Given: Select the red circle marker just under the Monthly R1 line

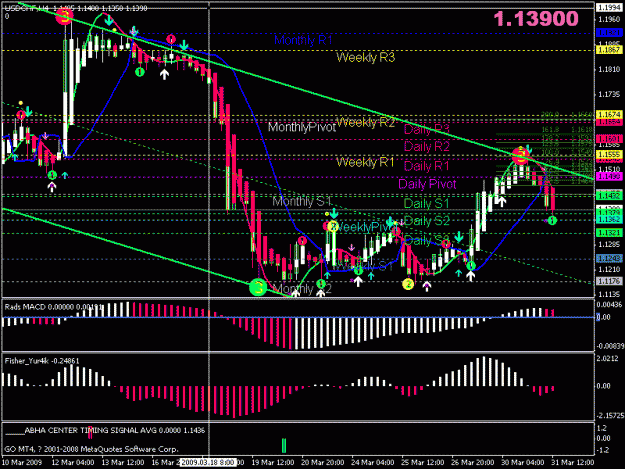Looking at the screenshot, I should [x=171, y=39].
